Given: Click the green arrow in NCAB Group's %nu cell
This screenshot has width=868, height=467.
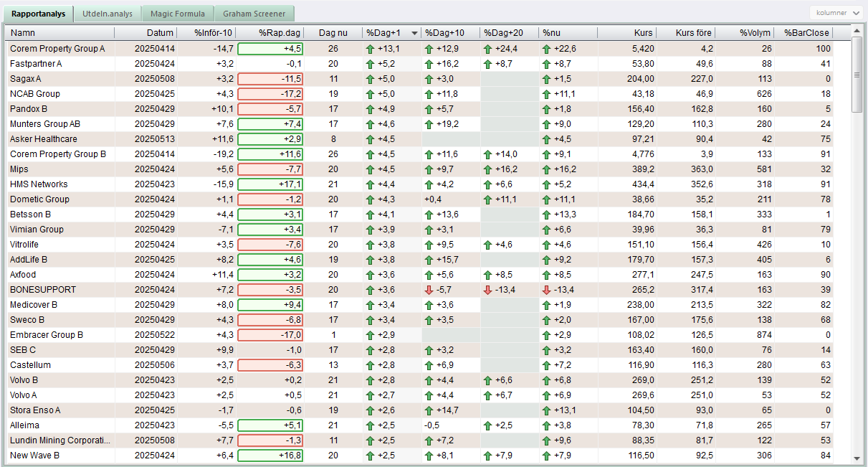Looking at the screenshot, I should (x=547, y=94).
